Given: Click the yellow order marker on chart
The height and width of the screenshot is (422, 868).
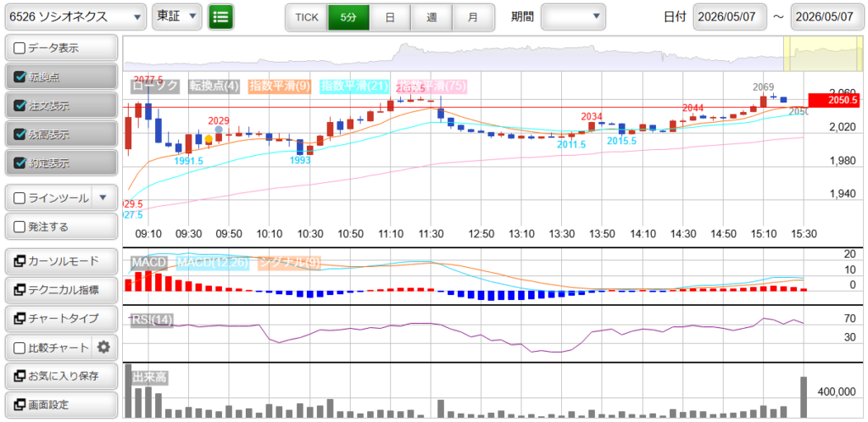Looking at the screenshot, I should click(x=209, y=139).
